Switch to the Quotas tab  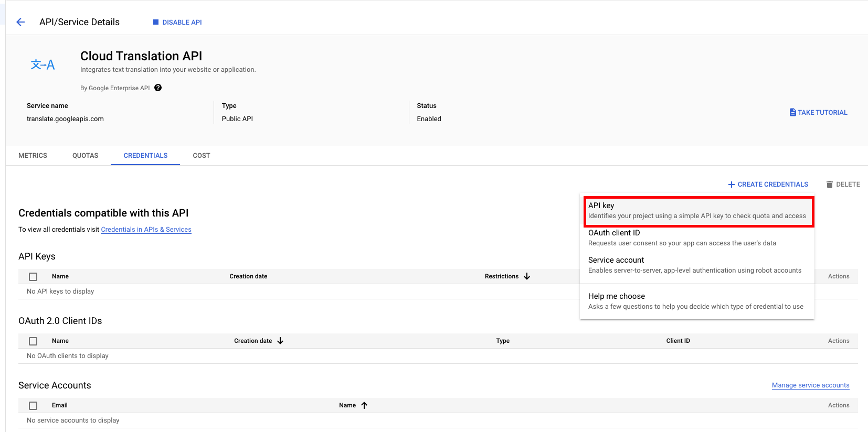click(86, 156)
